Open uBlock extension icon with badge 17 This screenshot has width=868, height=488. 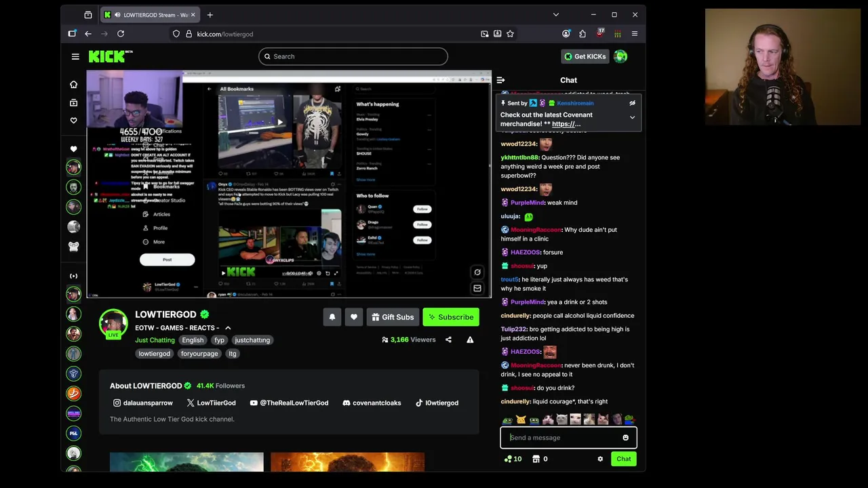pyautogui.click(x=600, y=33)
